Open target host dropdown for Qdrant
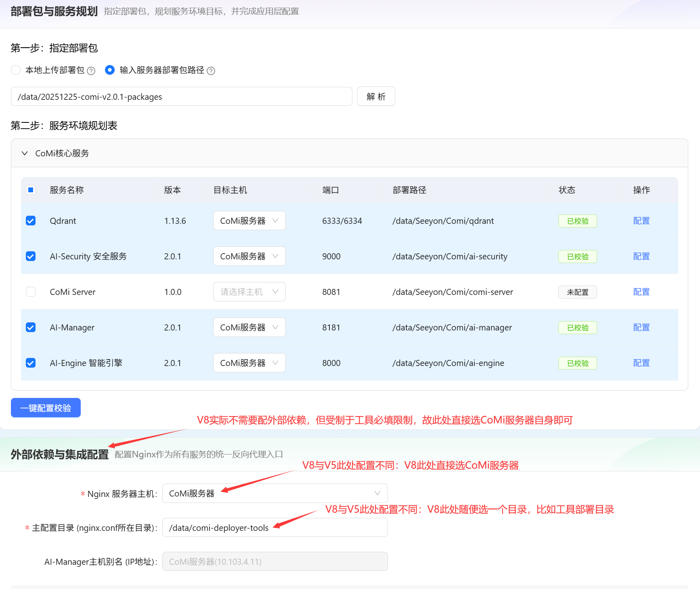The width and height of the screenshot is (700, 589). tap(249, 221)
